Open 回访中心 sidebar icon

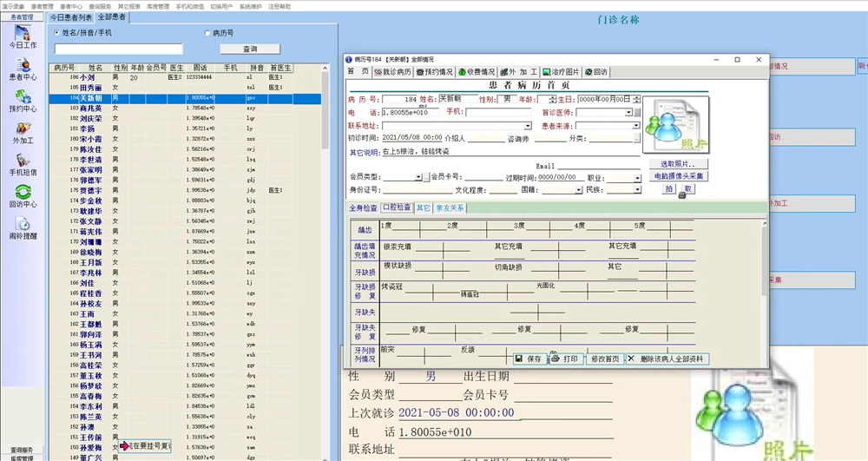(x=23, y=196)
